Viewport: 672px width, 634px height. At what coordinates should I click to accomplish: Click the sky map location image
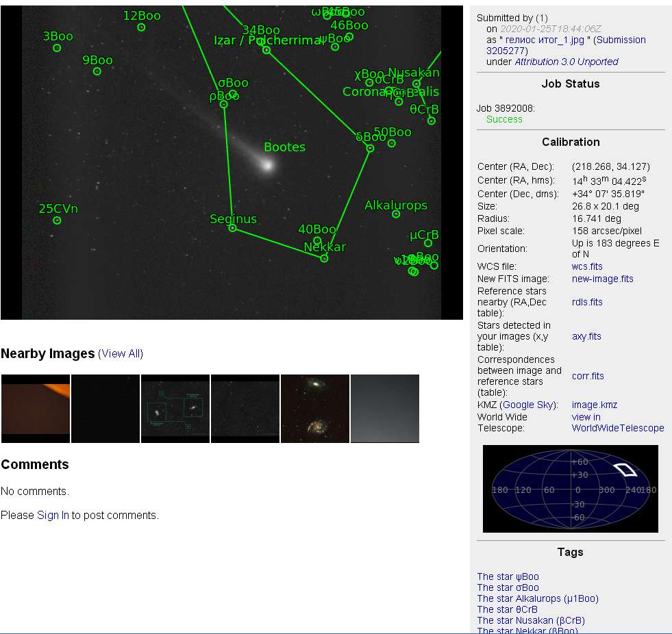tap(570, 489)
